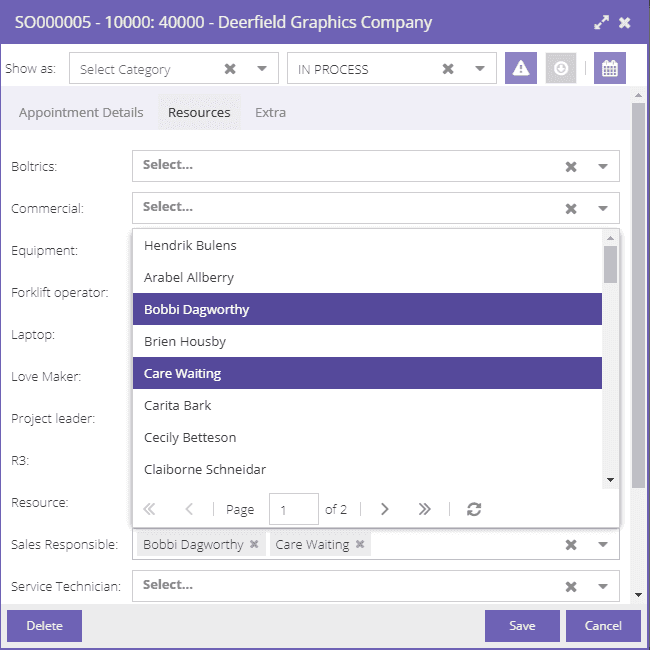Open the Extra tab

pos(270,112)
